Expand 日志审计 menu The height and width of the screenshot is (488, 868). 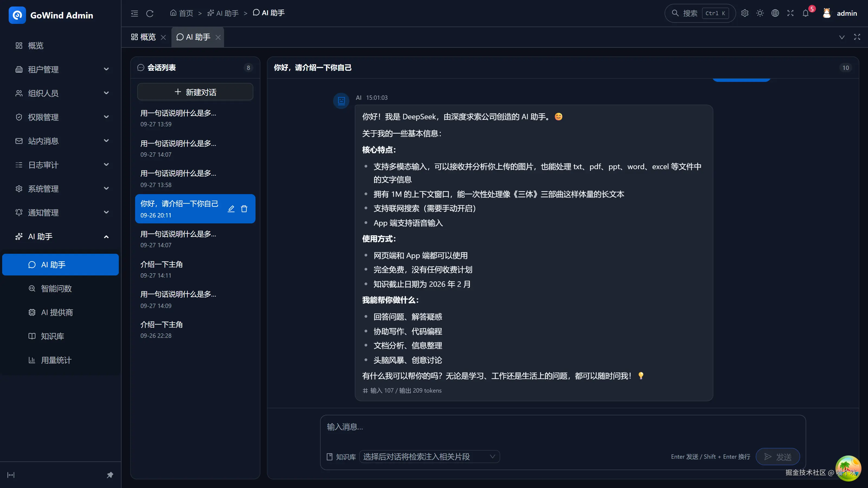(61, 165)
